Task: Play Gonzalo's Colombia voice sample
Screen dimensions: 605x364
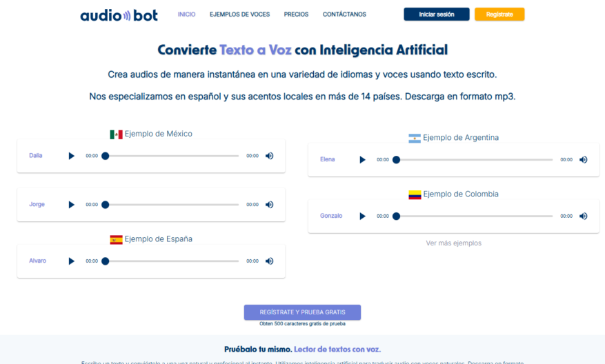Action: pos(362,216)
